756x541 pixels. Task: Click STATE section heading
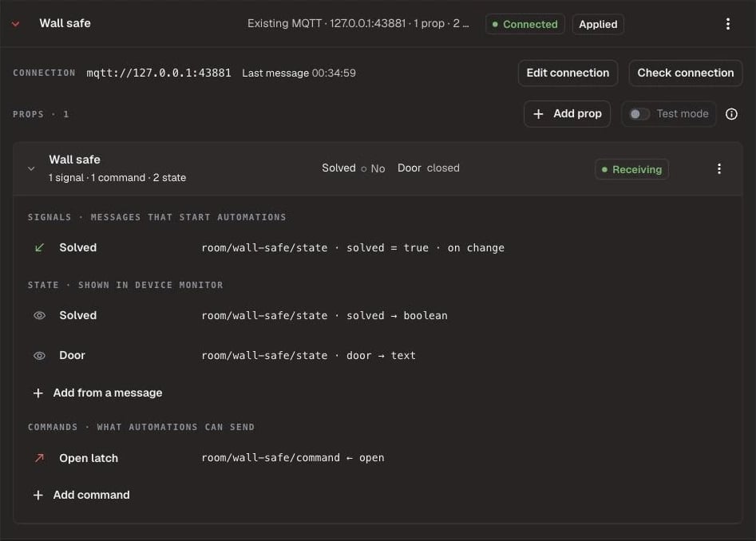tap(125, 285)
